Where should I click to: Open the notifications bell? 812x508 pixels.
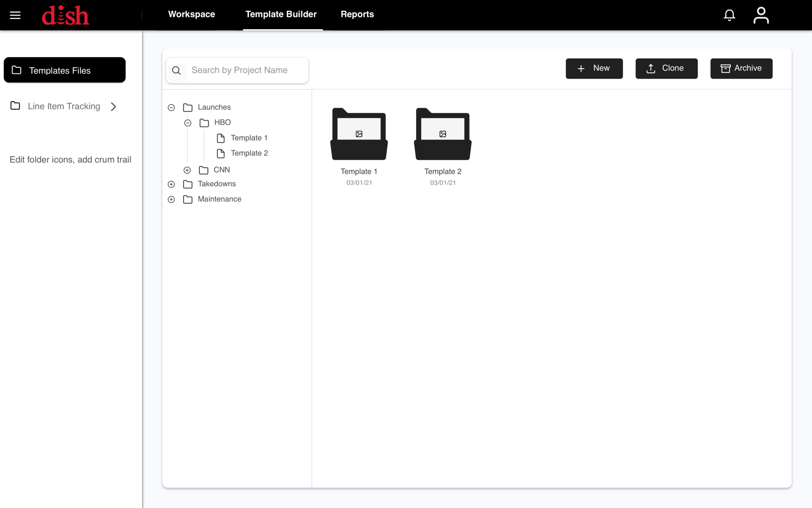pyautogui.click(x=729, y=15)
